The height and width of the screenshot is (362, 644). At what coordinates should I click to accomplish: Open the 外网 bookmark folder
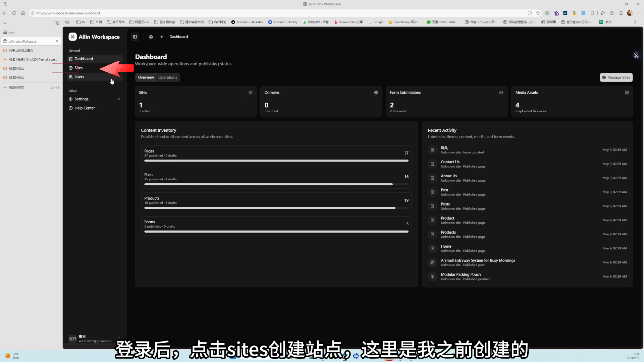point(96,22)
